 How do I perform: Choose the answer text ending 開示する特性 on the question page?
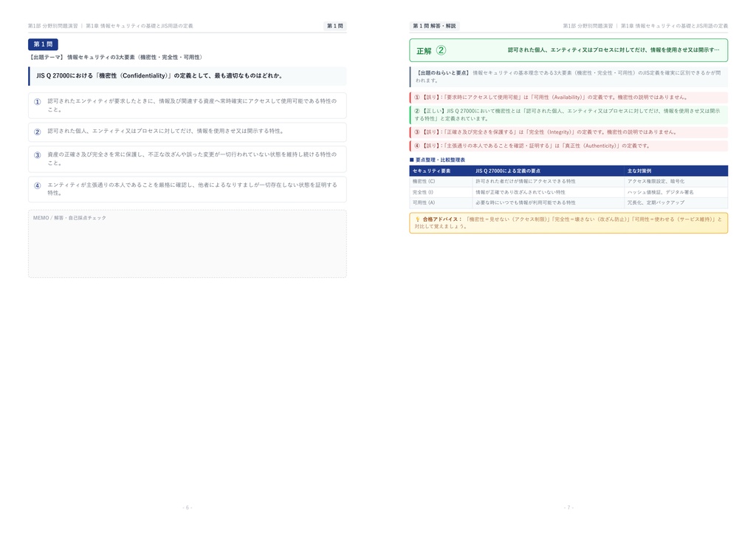165,132
